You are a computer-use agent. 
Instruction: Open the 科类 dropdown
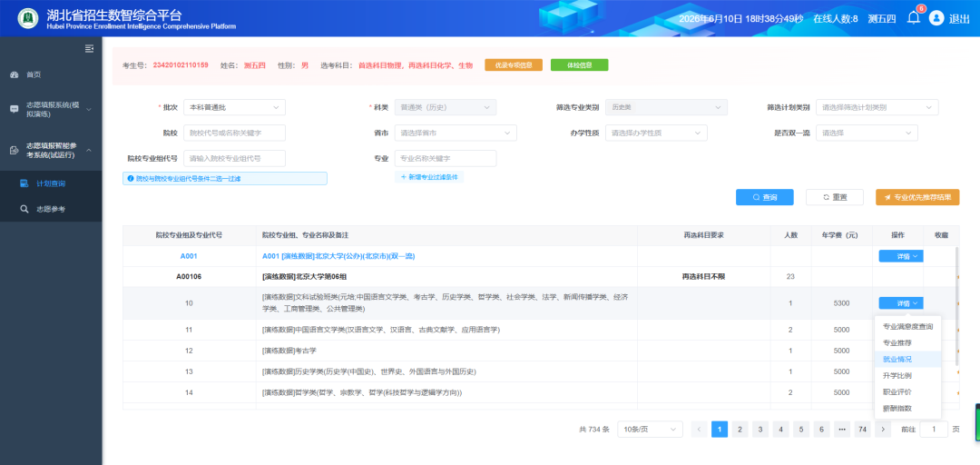(445, 107)
